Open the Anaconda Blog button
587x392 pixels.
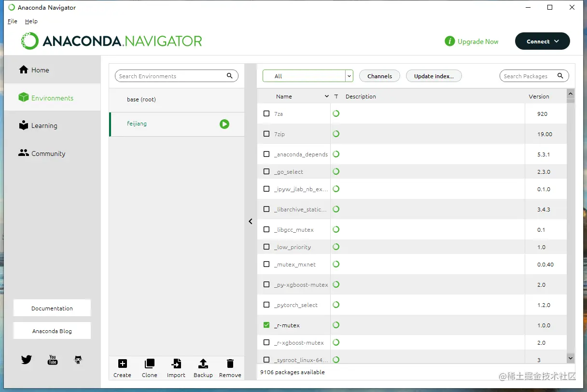click(x=52, y=331)
